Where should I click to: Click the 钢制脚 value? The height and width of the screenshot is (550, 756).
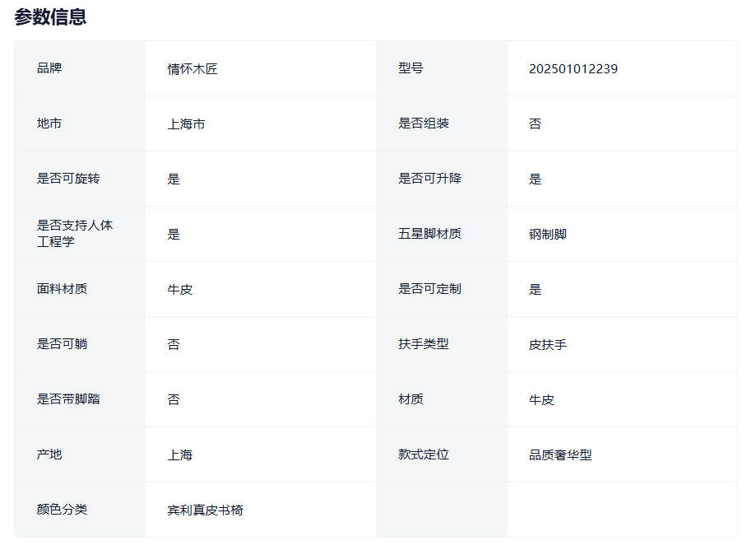coord(547,235)
